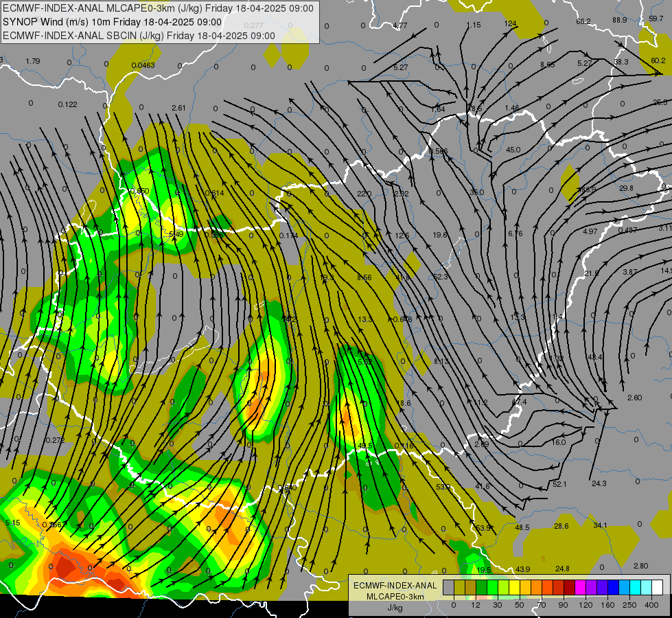Click the cyan legend swatch

tap(636, 588)
